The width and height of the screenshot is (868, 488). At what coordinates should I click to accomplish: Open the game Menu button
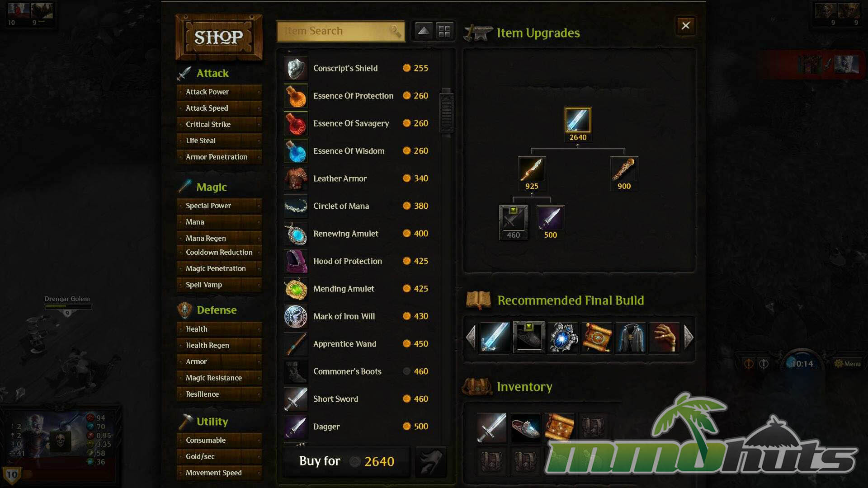[x=848, y=364]
